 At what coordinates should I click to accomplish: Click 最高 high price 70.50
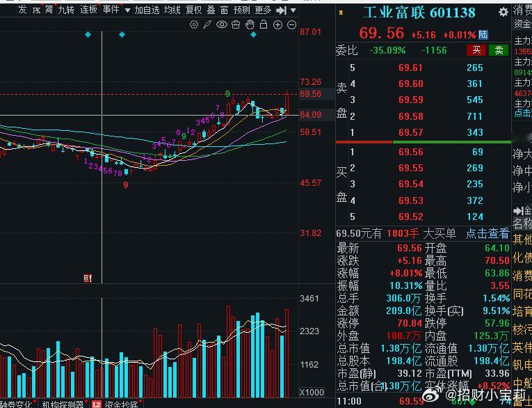coord(497,260)
